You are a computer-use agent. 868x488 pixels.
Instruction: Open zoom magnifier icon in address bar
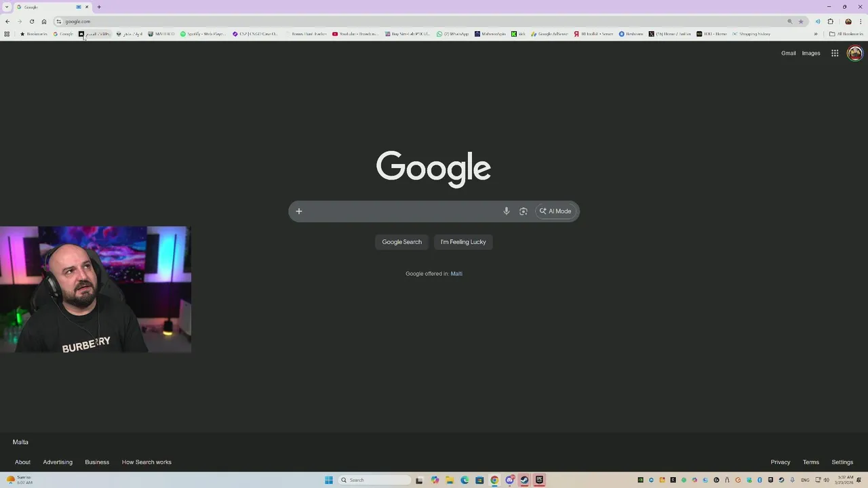point(789,22)
